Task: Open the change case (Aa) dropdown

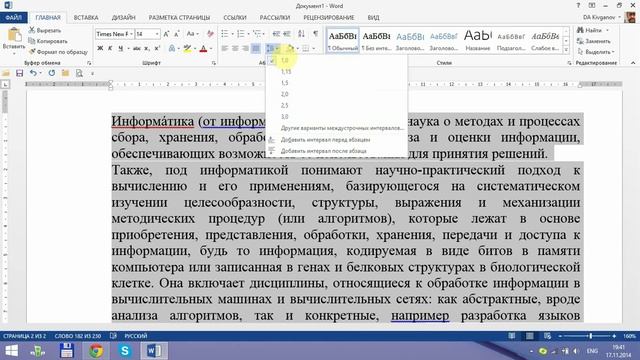Action: tap(192, 34)
